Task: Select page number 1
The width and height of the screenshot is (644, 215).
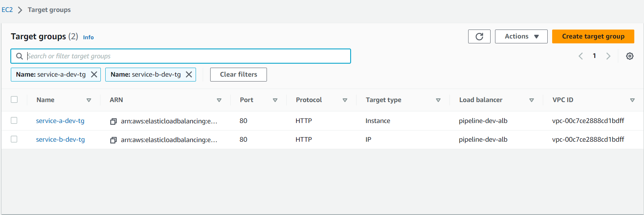Action: click(594, 56)
